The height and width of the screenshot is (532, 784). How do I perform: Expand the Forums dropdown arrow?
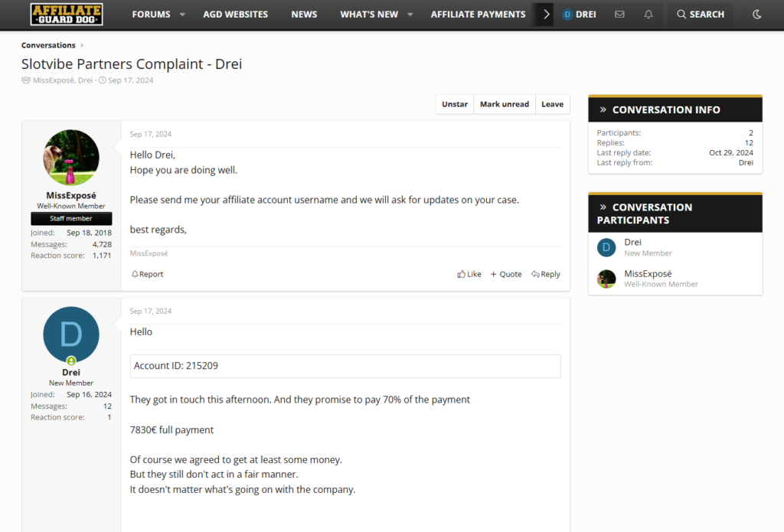182,15
